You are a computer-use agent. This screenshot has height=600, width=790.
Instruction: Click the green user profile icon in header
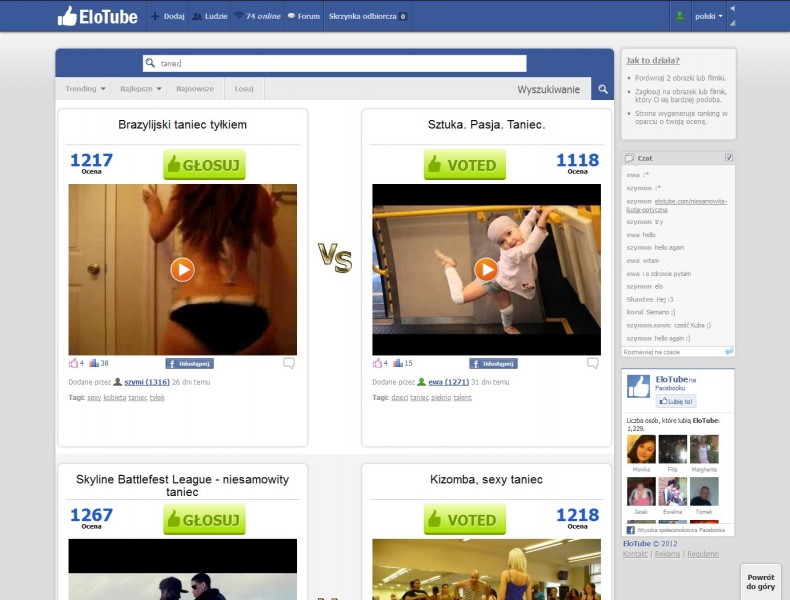coord(680,16)
